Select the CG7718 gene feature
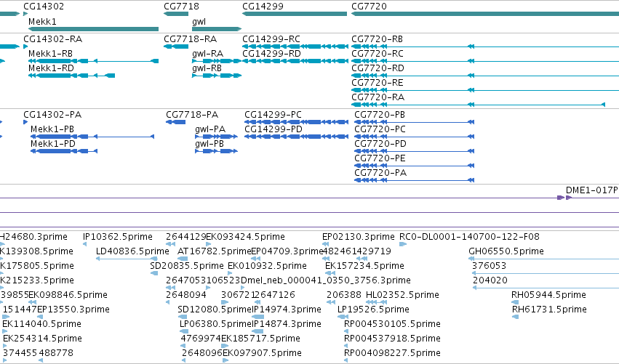The height and width of the screenshot is (364, 619). (176, 14)
